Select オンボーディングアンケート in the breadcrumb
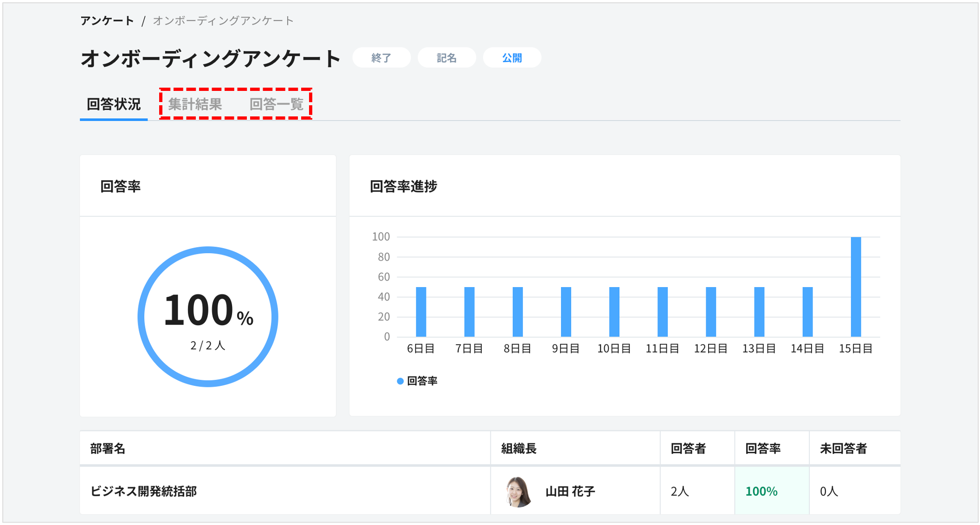The height and width of the screenshot is (525, 980). click(x=222, y=20)
